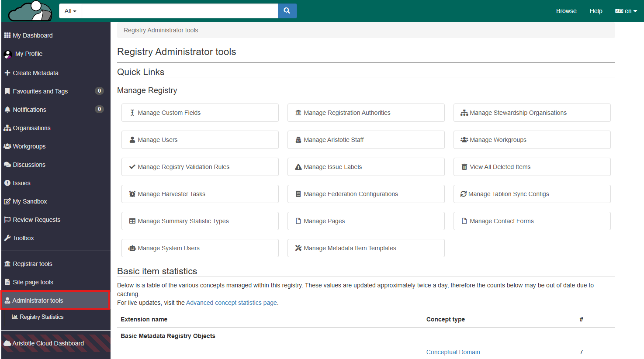The width and height of the screenshot is (644, 359).
Task: Click the Registry Statistics chart icon
Action: point(15,317)
